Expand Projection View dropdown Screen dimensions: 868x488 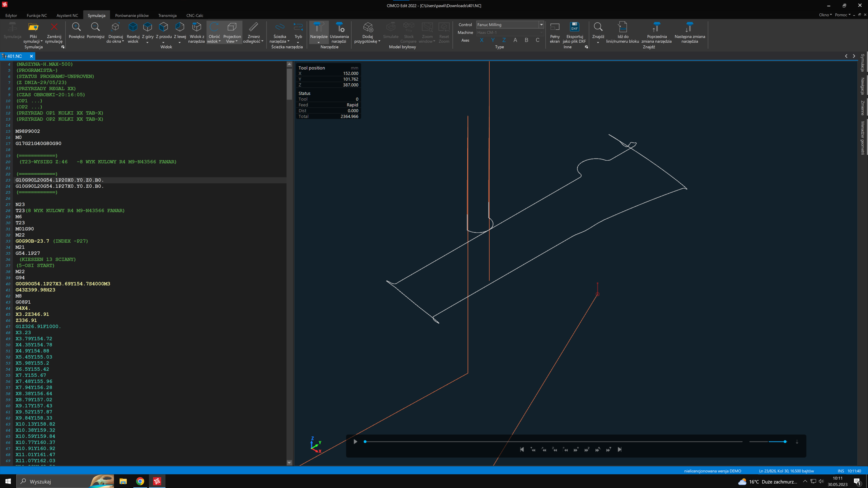(236, 41)
